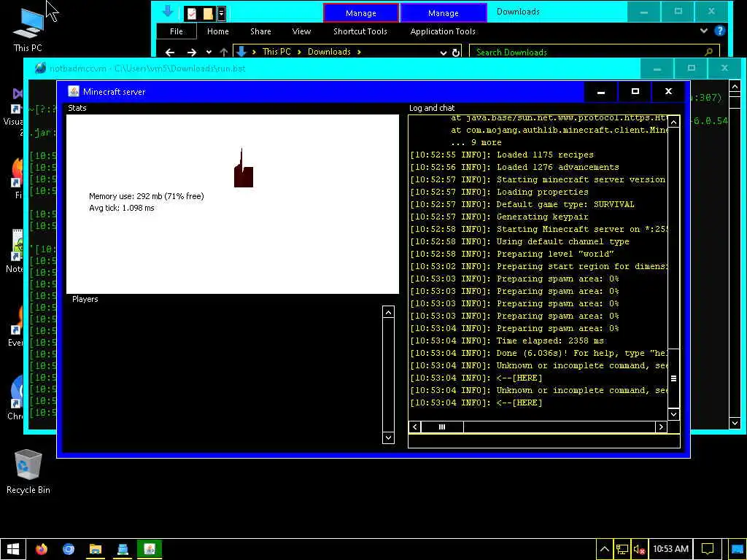
Task: Open File Explorer from the taskbar
Action: point(96,549)
